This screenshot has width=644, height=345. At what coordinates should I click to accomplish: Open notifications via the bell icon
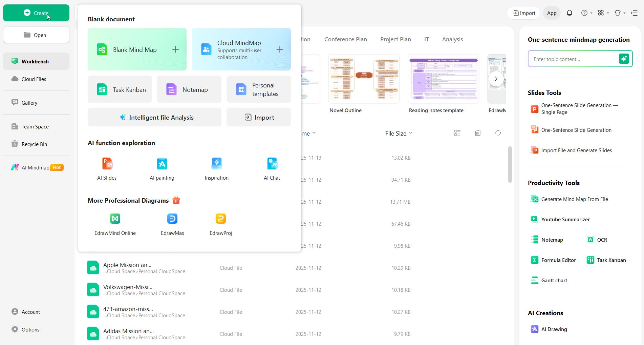(x=569, y=13)
